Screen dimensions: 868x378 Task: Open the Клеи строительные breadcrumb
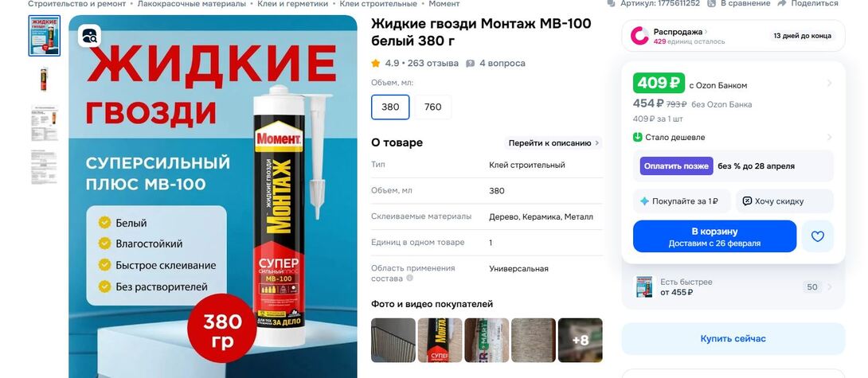point(378,3)
